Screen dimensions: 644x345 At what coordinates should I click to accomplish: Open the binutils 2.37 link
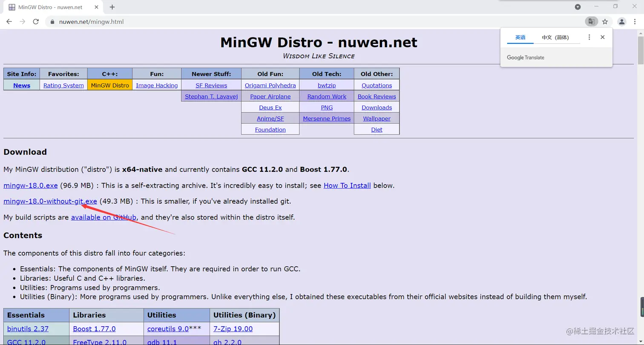coord(28,329)
